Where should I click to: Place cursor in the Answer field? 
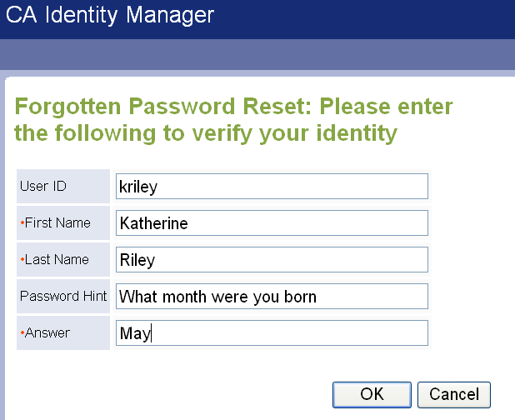point(272,333)
